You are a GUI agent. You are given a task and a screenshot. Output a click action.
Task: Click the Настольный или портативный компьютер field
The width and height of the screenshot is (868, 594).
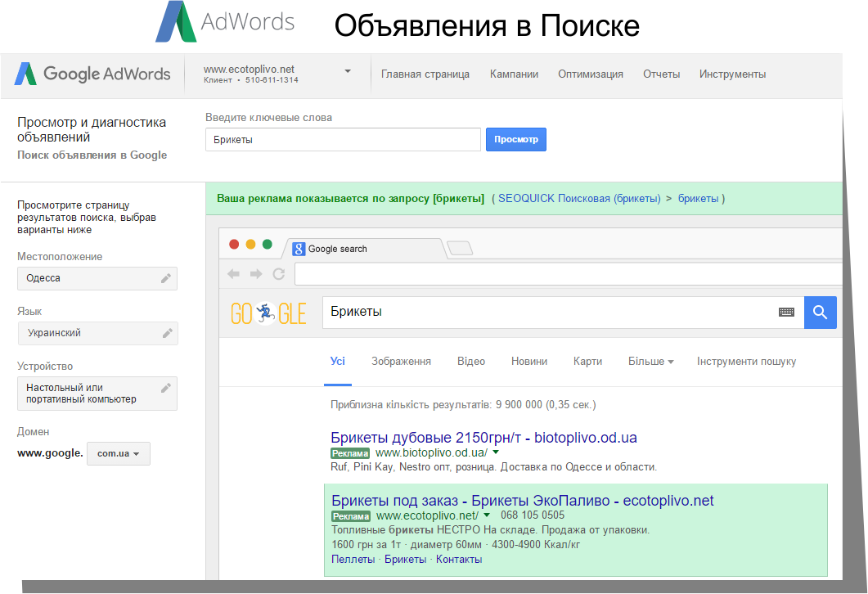coord(97,394)
